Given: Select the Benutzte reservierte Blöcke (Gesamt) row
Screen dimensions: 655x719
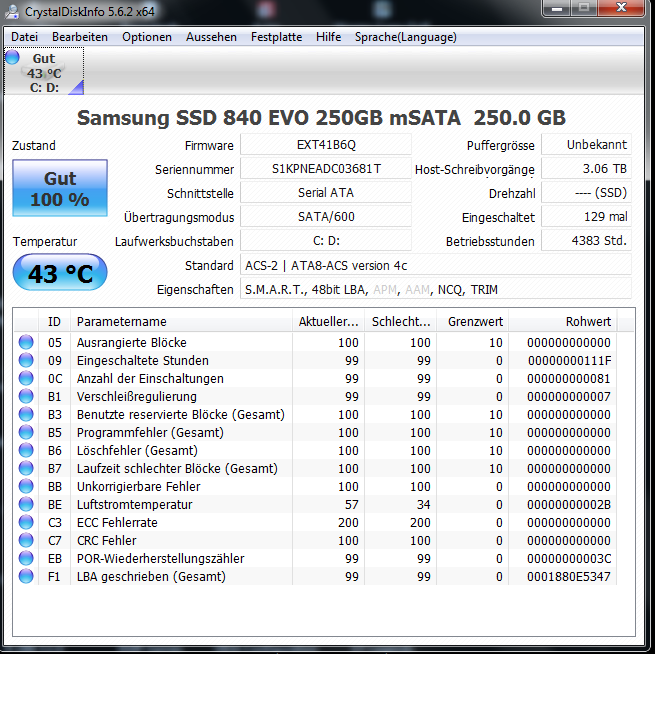Looking at the screenshot, I should 316,414.
